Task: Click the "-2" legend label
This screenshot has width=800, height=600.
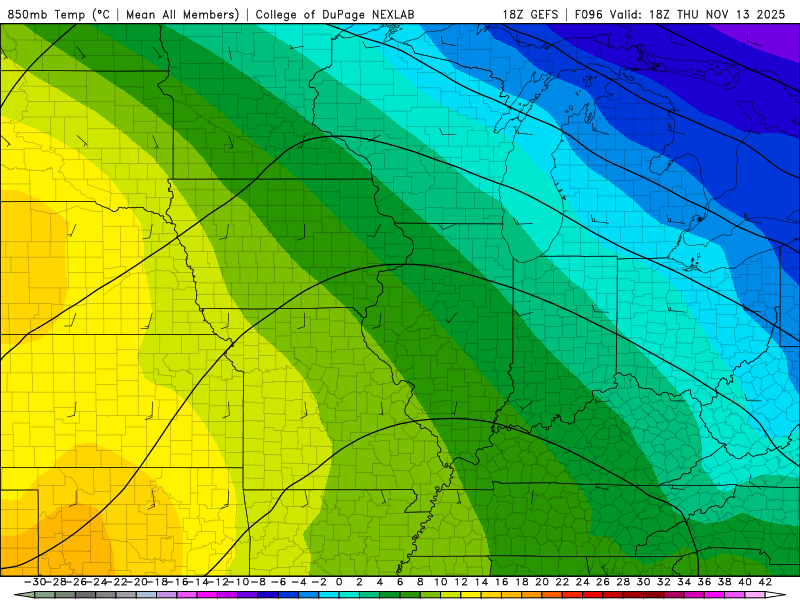Action: (x=319, y=582)
